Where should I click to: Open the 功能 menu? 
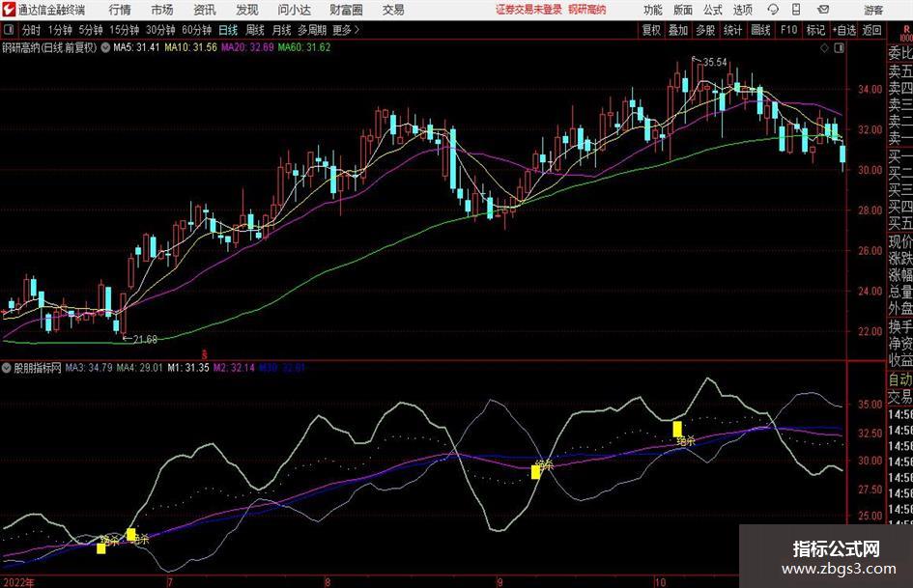(653, 10)
